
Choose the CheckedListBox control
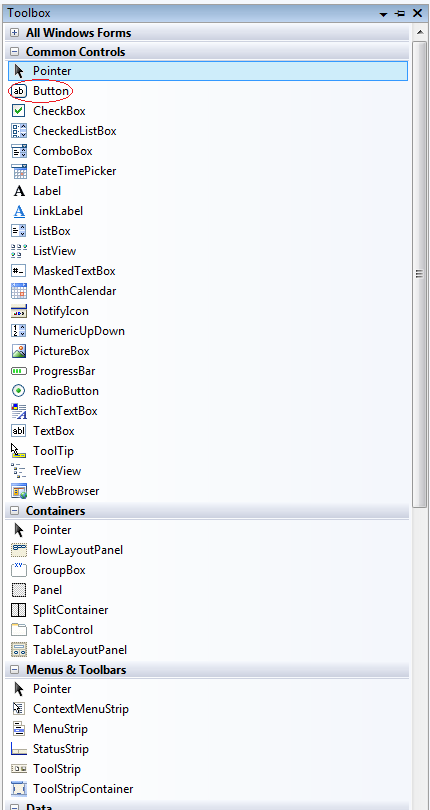(x=64, y=131)
